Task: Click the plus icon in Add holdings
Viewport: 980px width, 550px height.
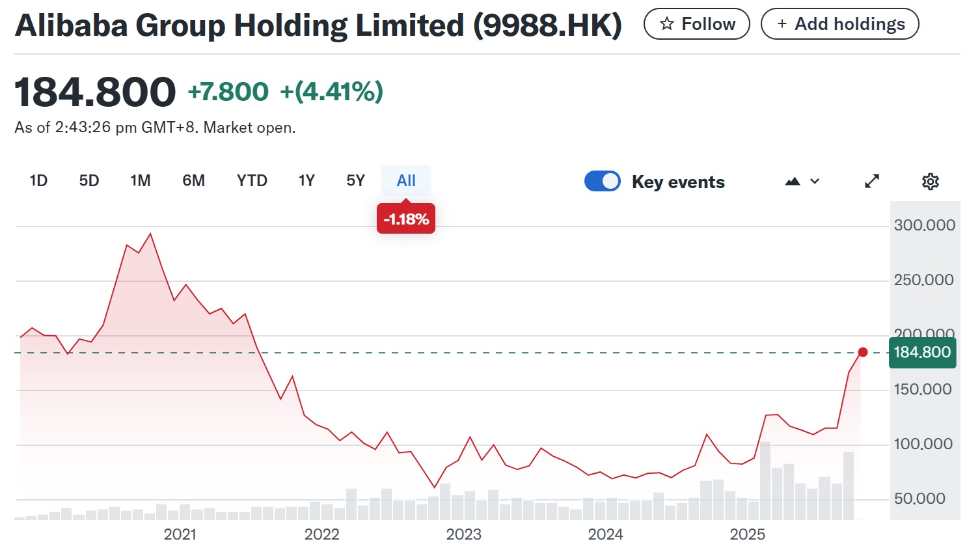Action: pos(782,24)
